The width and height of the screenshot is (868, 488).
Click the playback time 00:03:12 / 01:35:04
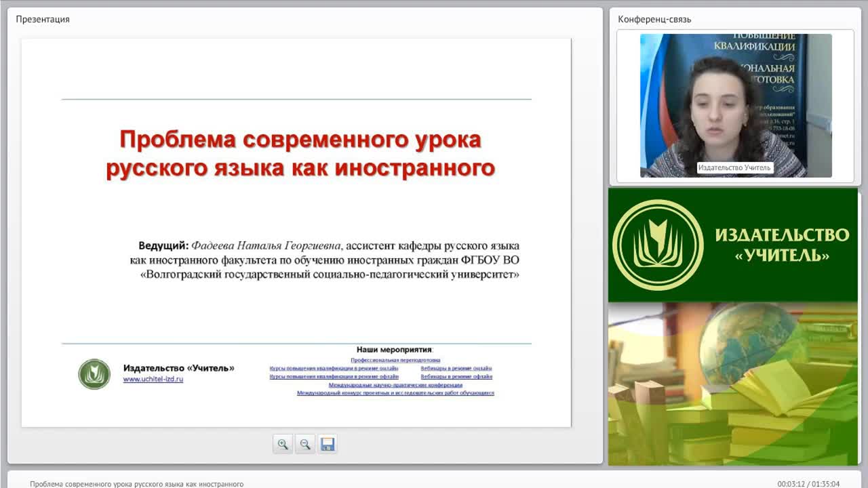808,484
